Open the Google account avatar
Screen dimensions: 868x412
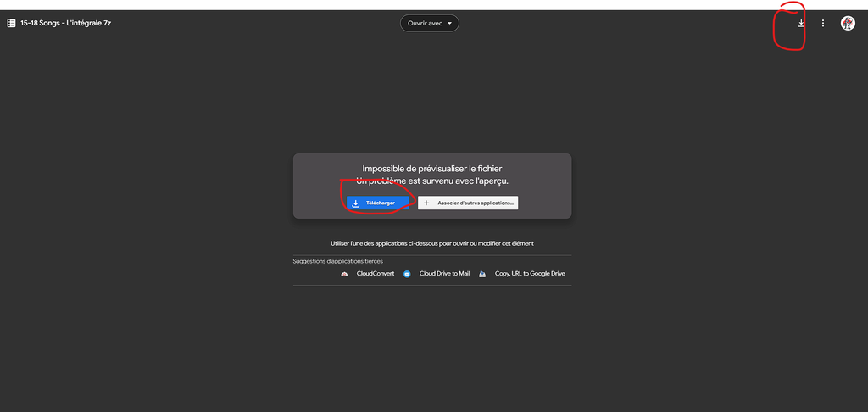click(848, 23)
